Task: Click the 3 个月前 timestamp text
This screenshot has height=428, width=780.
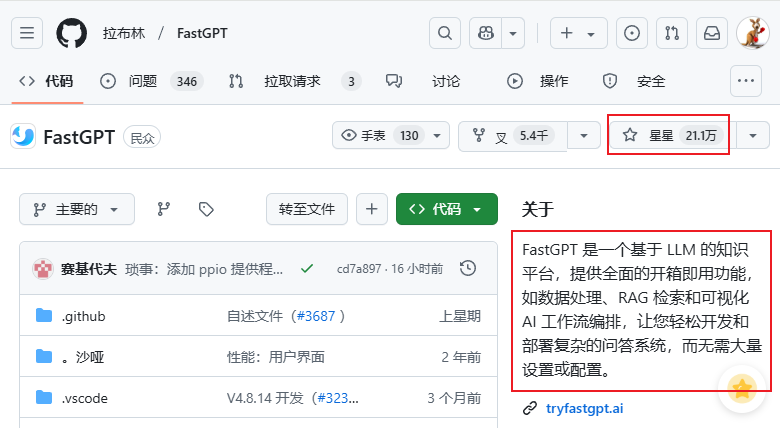Action: click(x=454, y=398)
